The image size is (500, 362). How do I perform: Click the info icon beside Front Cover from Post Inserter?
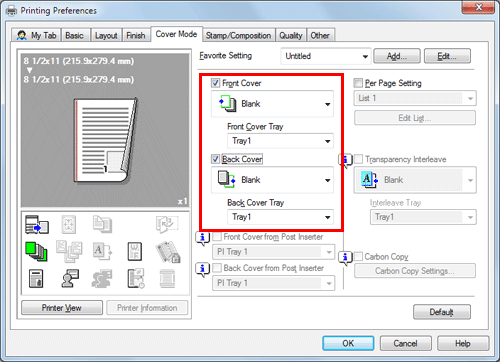coord(202,238)
